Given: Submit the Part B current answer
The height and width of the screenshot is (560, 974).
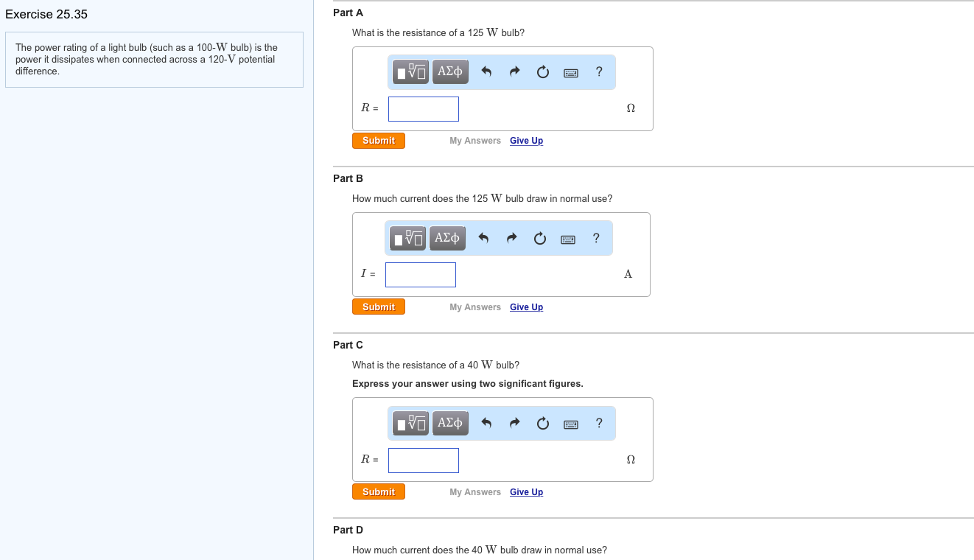Looking at the screenshot, I should coord(378,307).
